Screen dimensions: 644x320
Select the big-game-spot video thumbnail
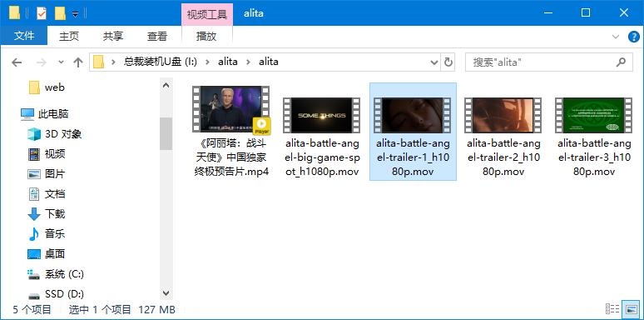point(322,115)
